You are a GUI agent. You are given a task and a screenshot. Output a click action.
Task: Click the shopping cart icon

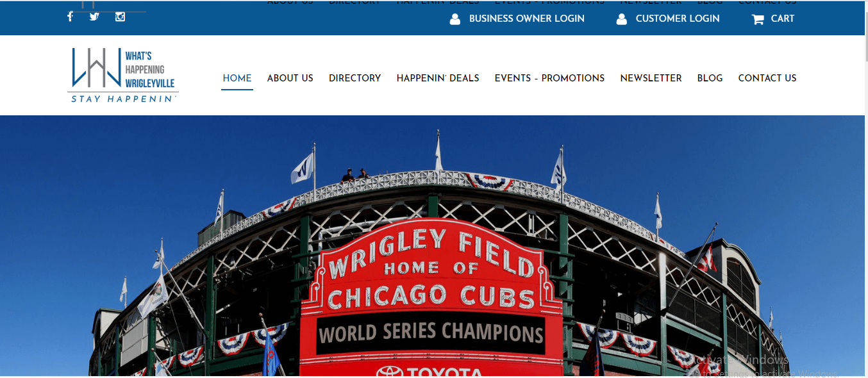[758, 19]
